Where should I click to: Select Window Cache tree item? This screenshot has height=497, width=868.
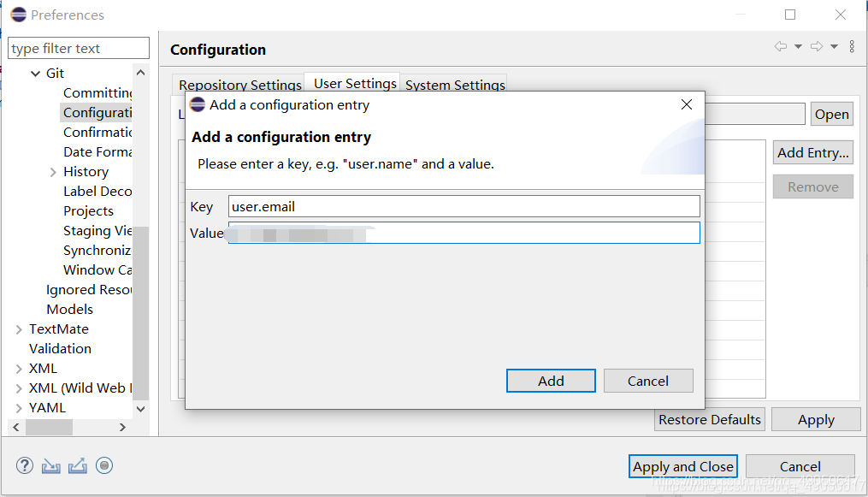[97, 269]
